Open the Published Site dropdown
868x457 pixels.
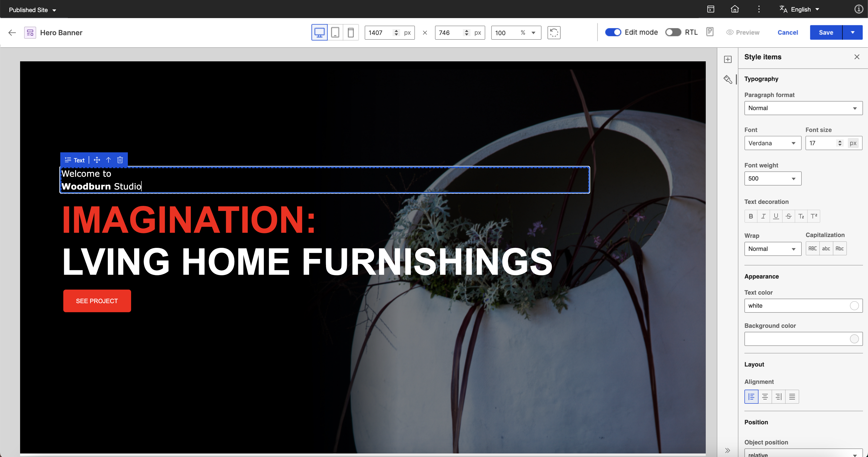click(x=33, y=10)
